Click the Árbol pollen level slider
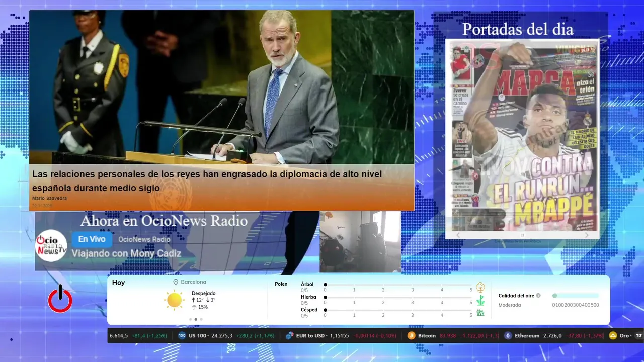Viewport: 644px width, 362px height. (398, 285)
